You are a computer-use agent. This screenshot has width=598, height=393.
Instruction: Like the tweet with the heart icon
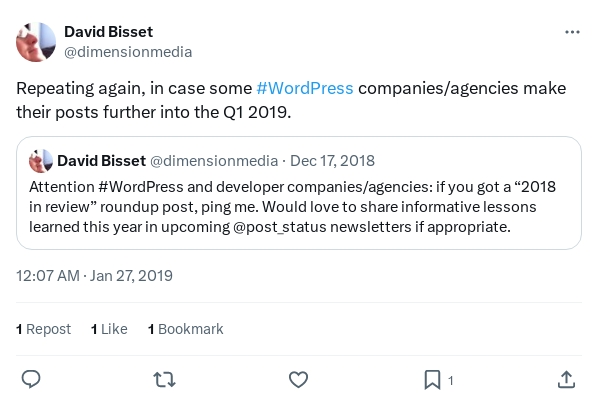pos(298,380)
